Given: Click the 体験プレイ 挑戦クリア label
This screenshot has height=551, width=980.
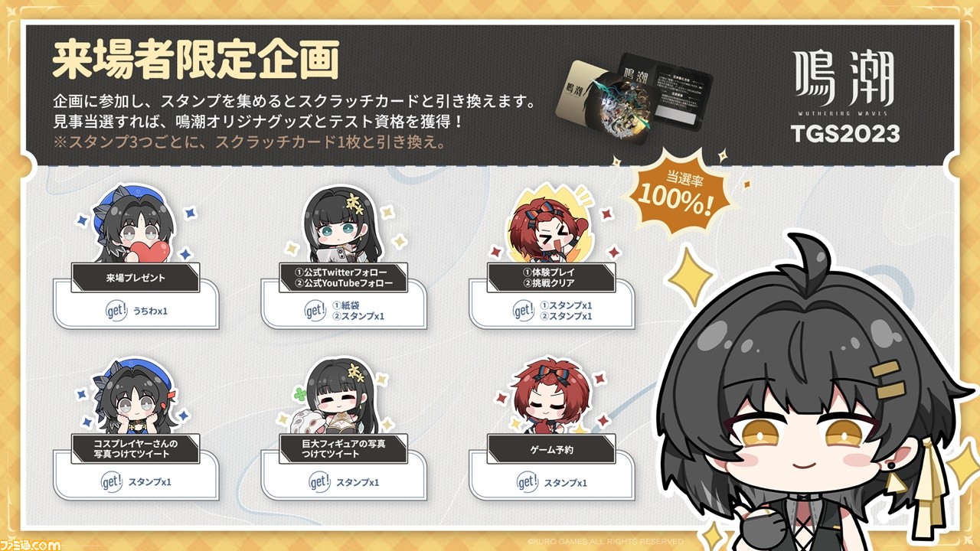Looking at the screenshot, I should (x=551, y=278).
